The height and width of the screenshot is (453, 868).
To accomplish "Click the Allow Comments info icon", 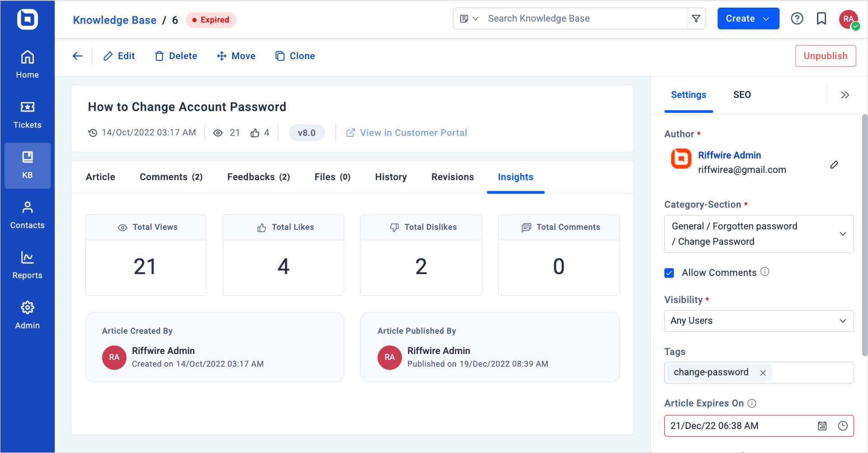I will coord(765,272).
